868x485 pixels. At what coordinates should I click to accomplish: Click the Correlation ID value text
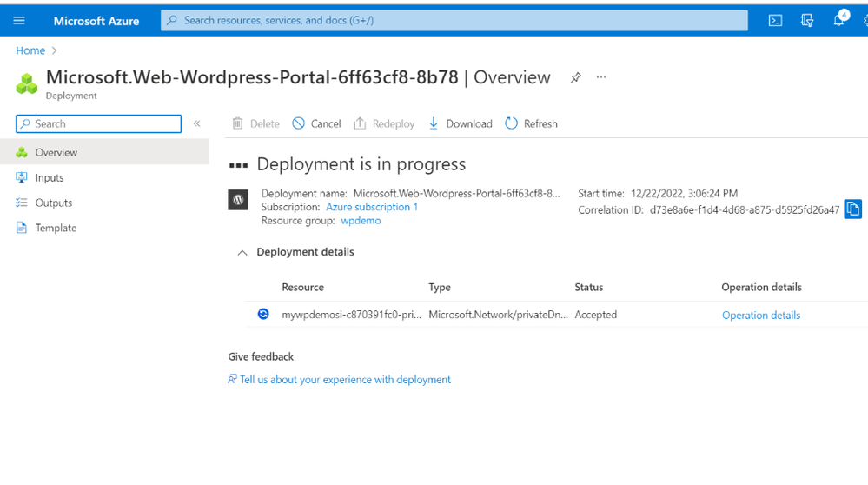point(745,209)
